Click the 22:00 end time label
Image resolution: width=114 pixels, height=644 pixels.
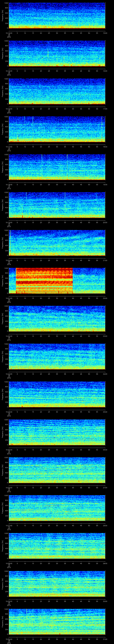(105, 298)
